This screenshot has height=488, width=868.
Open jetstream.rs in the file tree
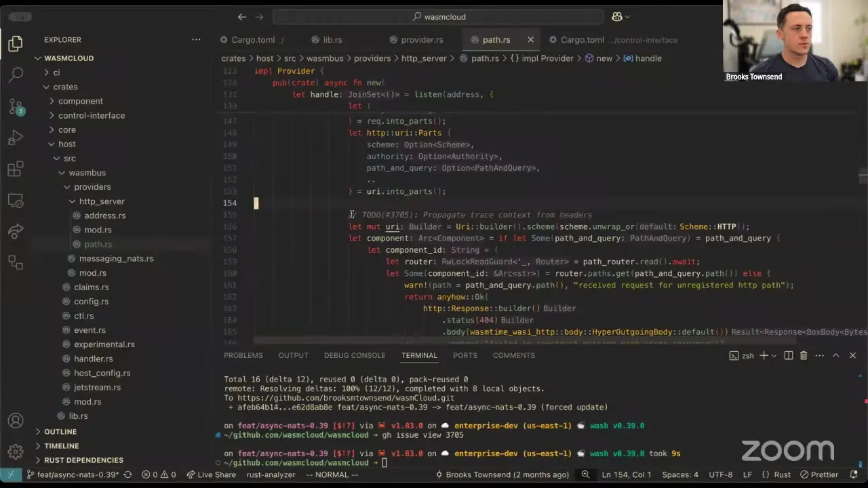(97, 387)
